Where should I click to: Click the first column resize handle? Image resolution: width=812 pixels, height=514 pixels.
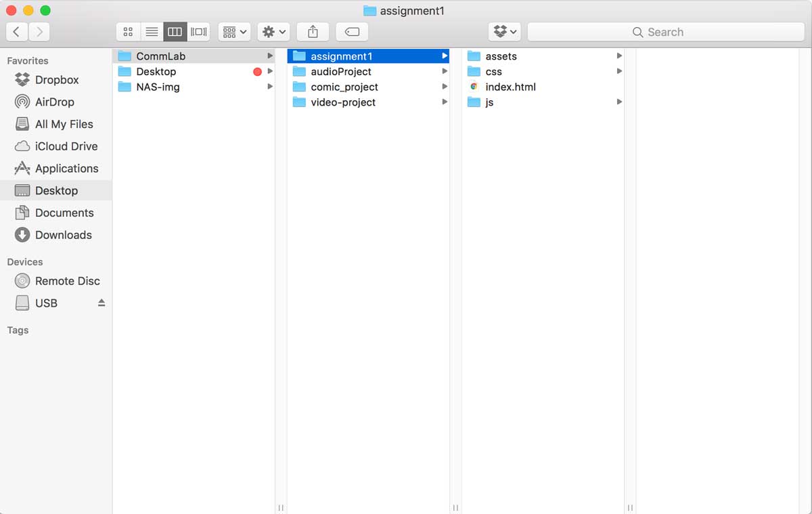coord(281,507)
